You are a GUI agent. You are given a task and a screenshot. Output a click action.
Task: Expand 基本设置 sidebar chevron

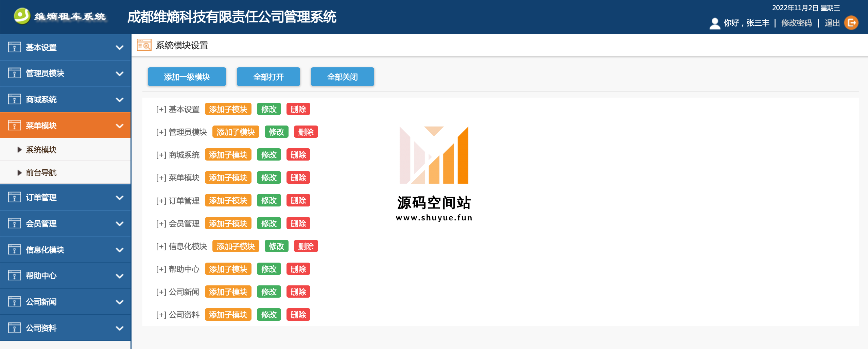click(x=120, y=48)
